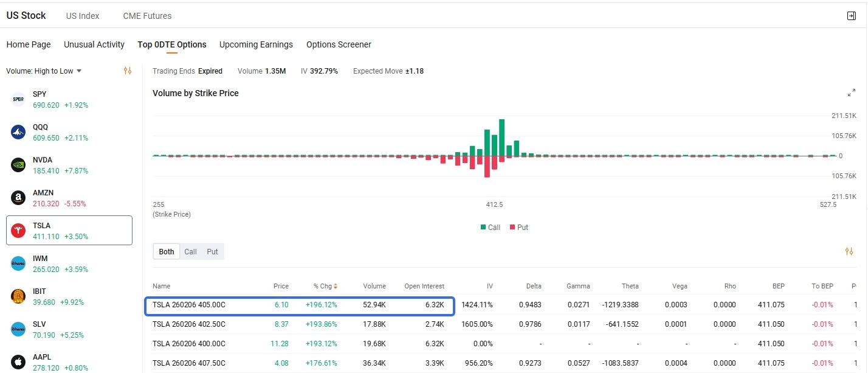Sort by the % Chg column arrow
Viewport: 868px width, 373px height.
coord(336,286)
